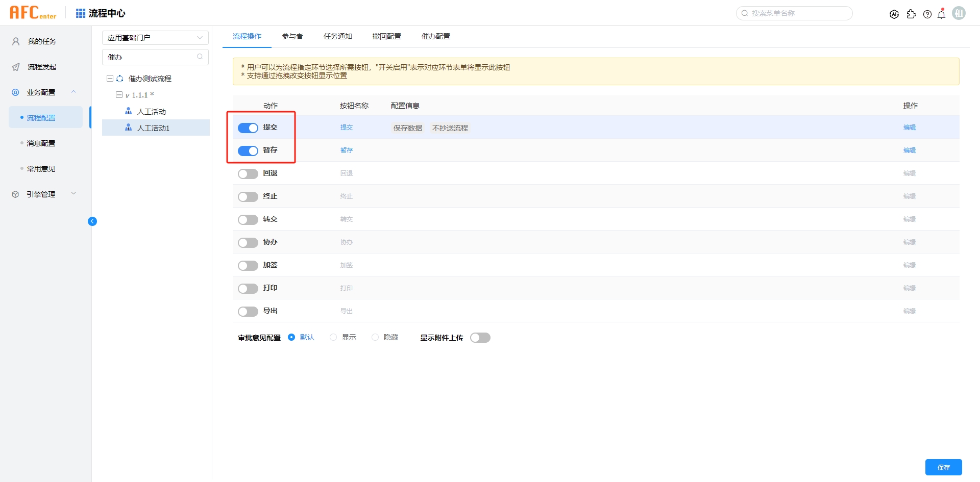Enable the 回退 action toggle

pos(248,174)
